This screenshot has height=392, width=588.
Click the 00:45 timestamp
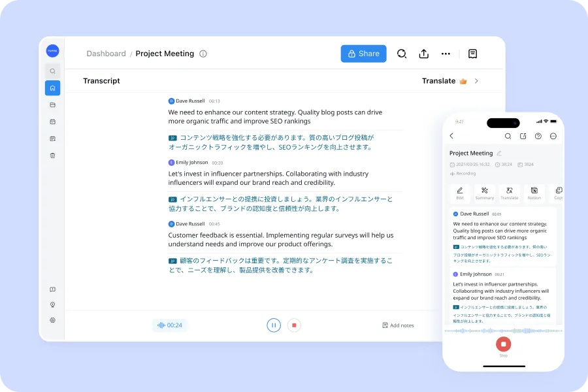(x=214, y=224)
